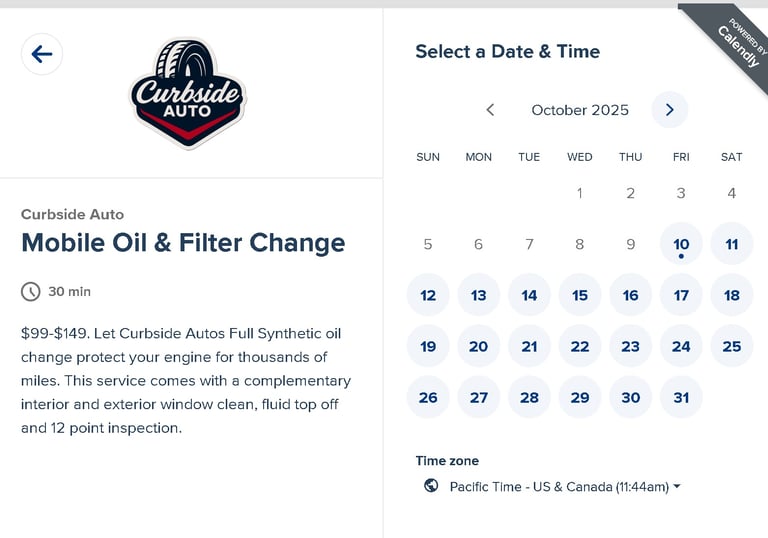
Task: Choose October 31 as the date
Action: pyautogui.click(x=681, y=397)
